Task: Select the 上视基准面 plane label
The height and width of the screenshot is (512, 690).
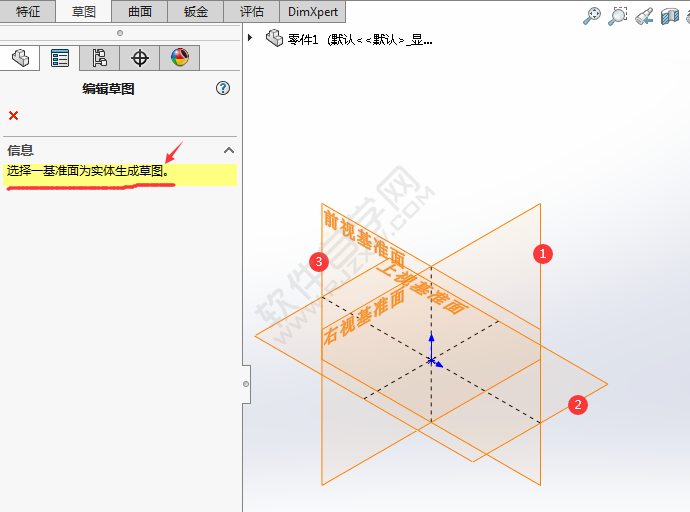Action: coord(421,287)
